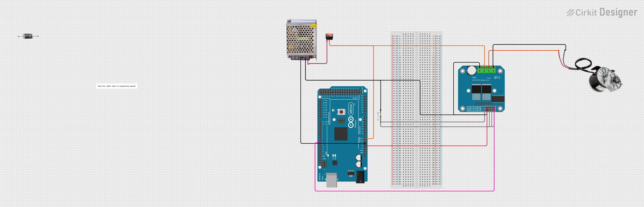
Task: Select the Arduino Mega board
Action: (342, 136)
